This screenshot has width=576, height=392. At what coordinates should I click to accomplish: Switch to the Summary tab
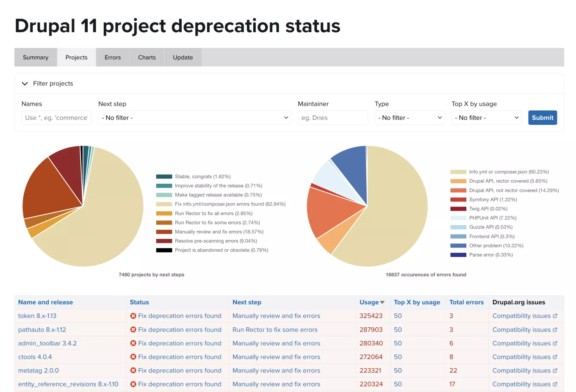tap(36, 58)
